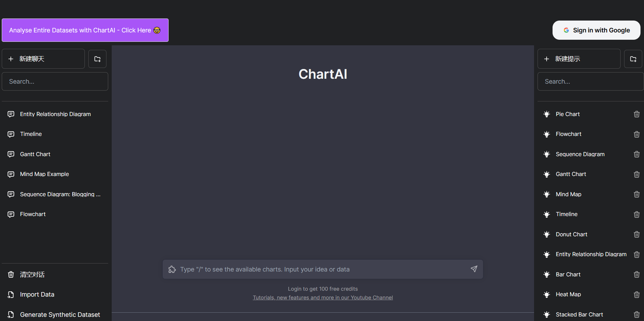Open the Mind Map Example conversation
The image size is (644, 321).
click(44, 174)
